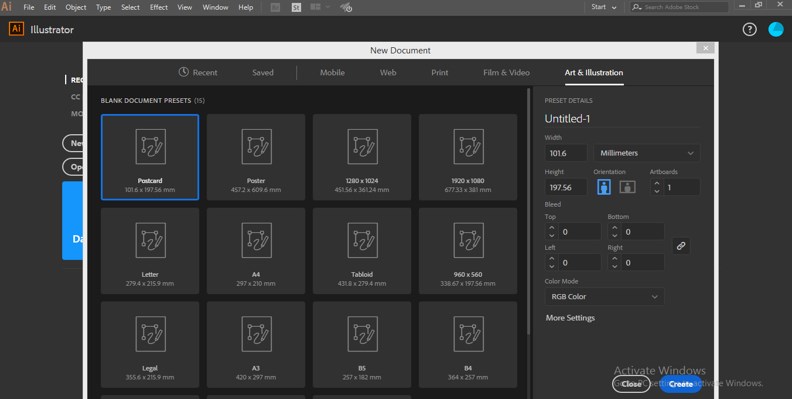This screenshot has width=792, height=399.
Task: Click the Bottom bleed input
Action: pos(642,232)
